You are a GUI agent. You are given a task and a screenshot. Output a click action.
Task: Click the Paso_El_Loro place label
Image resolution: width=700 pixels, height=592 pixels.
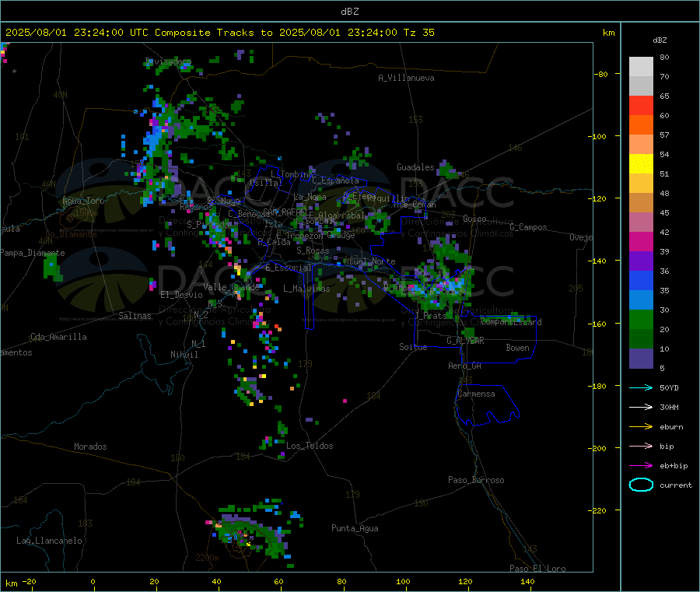[538, 569]
